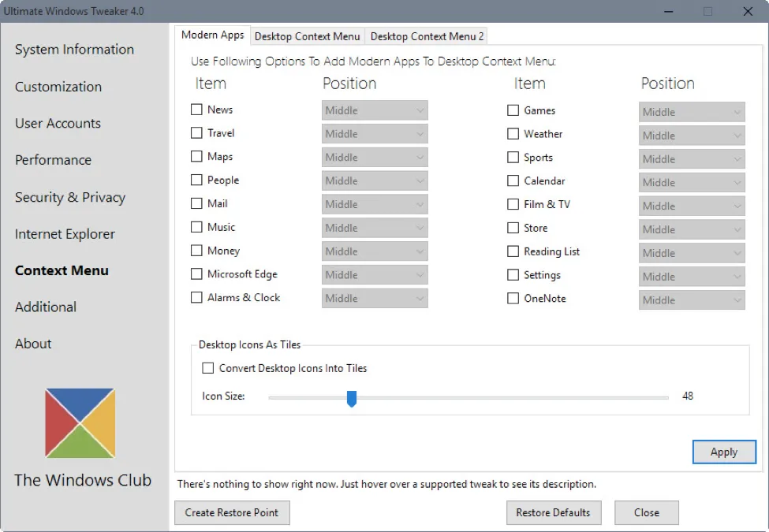
Task: Click Create Restore Point
Action: [x=232, y=512]
